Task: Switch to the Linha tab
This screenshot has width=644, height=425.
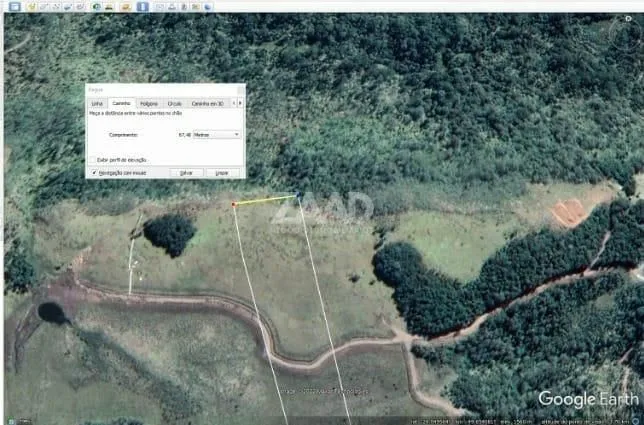Action: (97, 103)
